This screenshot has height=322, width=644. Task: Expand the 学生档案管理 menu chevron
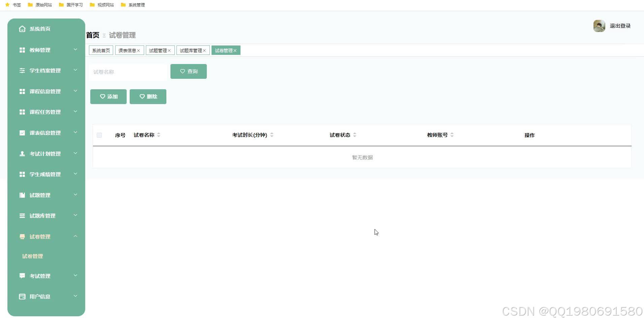pyautogui.click(x=75, y=70)
